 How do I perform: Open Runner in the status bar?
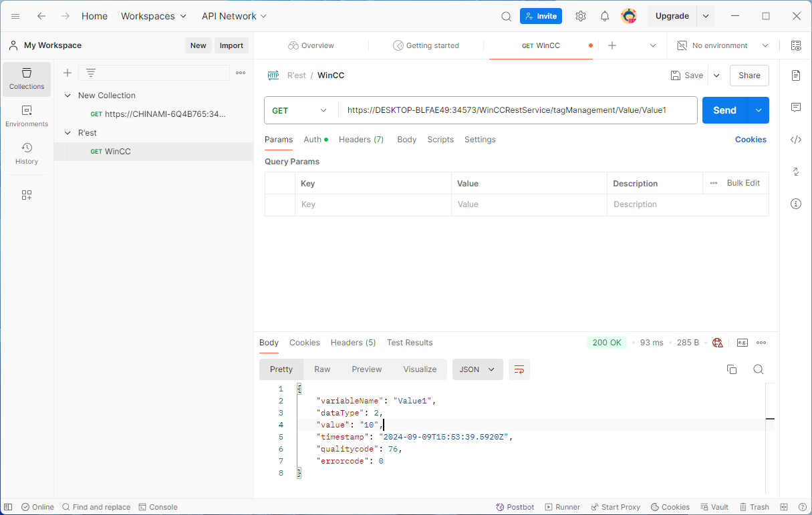click(x=563, y=507)
